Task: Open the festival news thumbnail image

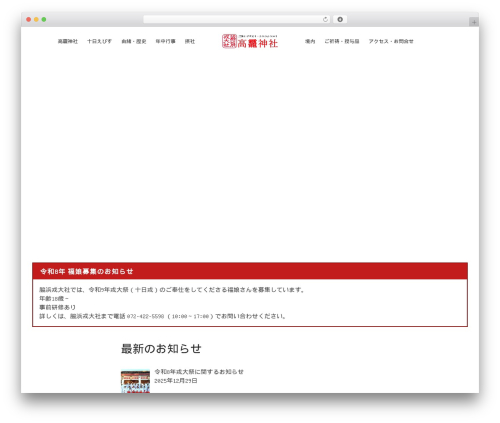Action: (x=135, y=381)
